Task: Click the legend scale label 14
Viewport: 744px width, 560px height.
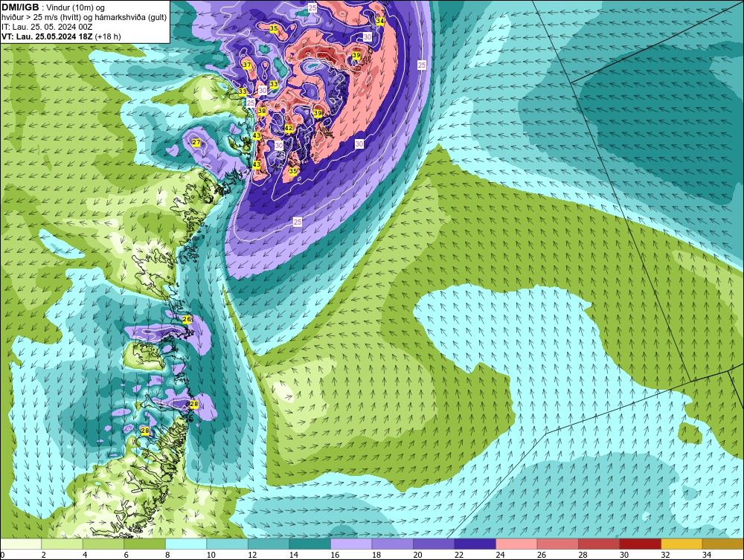Action: pyautogui.click(x=293, y=555)
